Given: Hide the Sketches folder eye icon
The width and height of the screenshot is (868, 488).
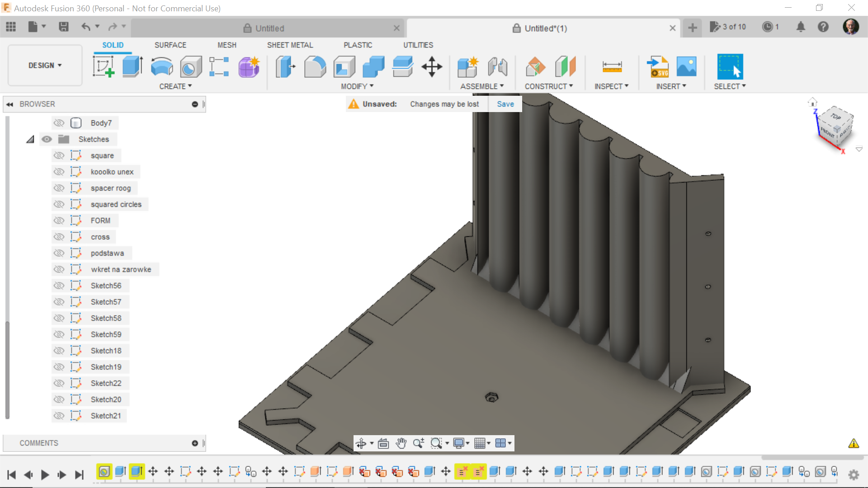Looking at the screenshot, I should click(47, 139).
